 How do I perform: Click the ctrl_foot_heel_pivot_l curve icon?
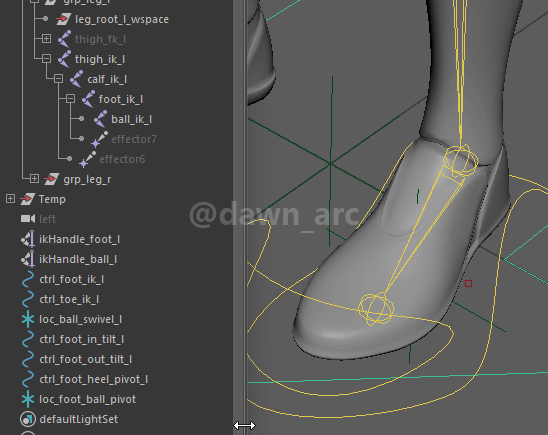tap(28, 379)
